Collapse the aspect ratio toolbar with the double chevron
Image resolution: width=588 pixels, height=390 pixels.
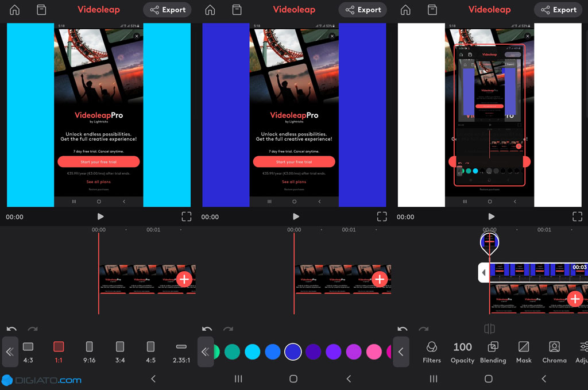(x=10, y=352)
